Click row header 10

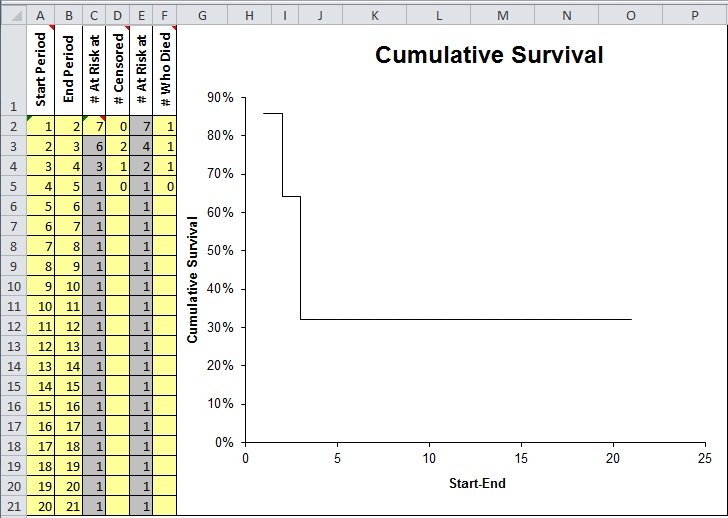pyautogui.click(x=13, y=286)
